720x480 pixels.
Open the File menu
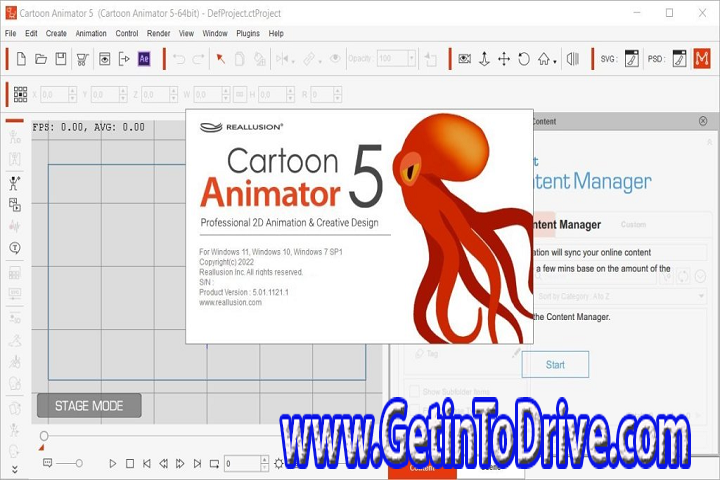pos(11,34)
